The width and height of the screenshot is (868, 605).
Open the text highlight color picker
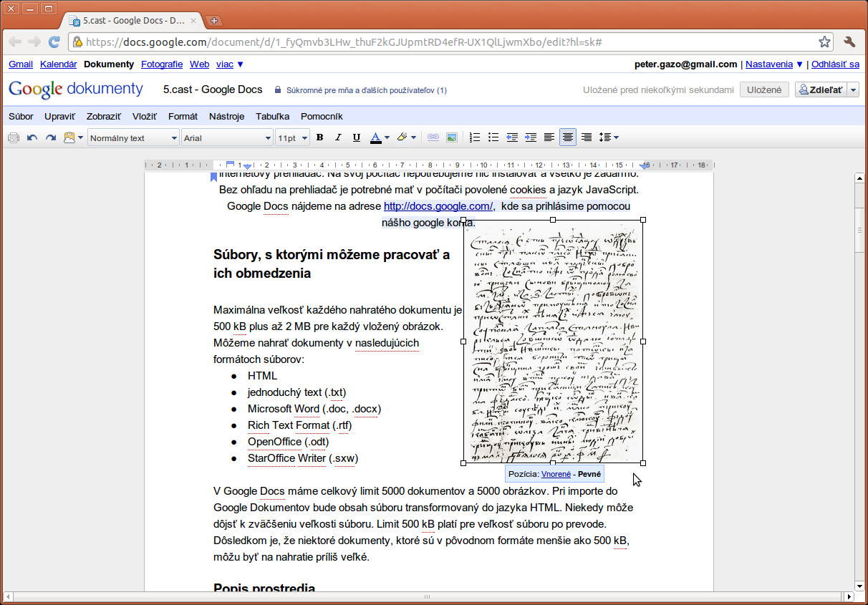pos(406,137)
